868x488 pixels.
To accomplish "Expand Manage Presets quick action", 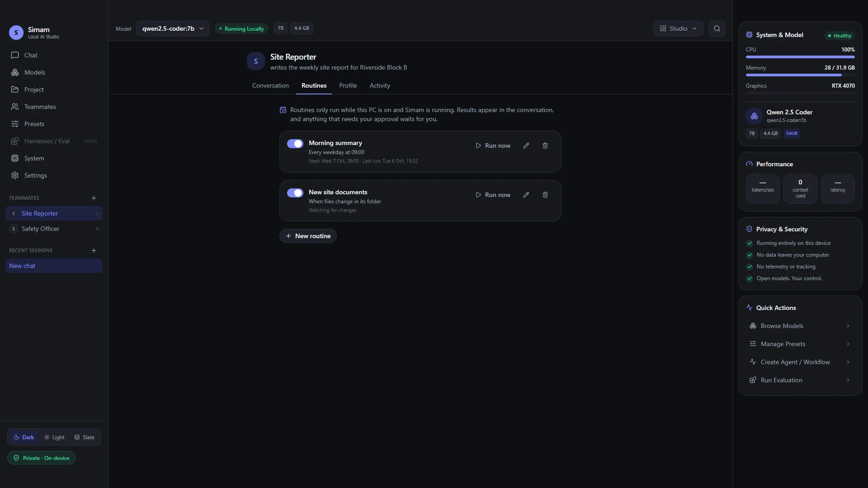I will 800,344.
